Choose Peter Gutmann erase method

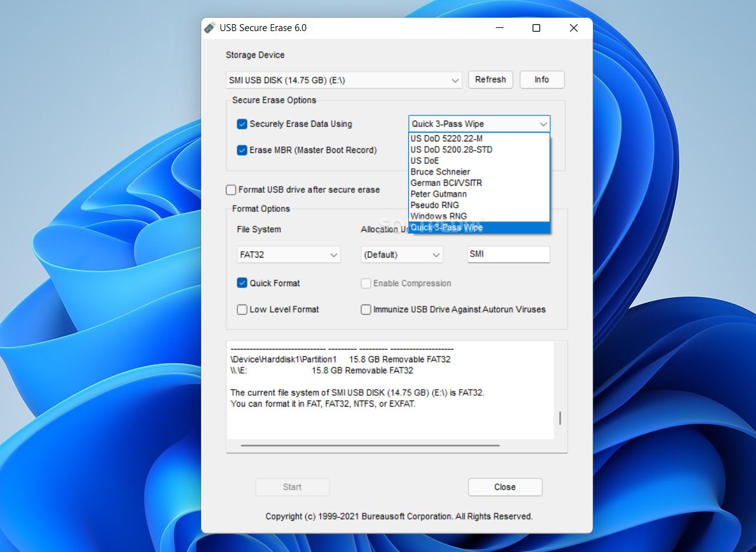pos(439,194)
